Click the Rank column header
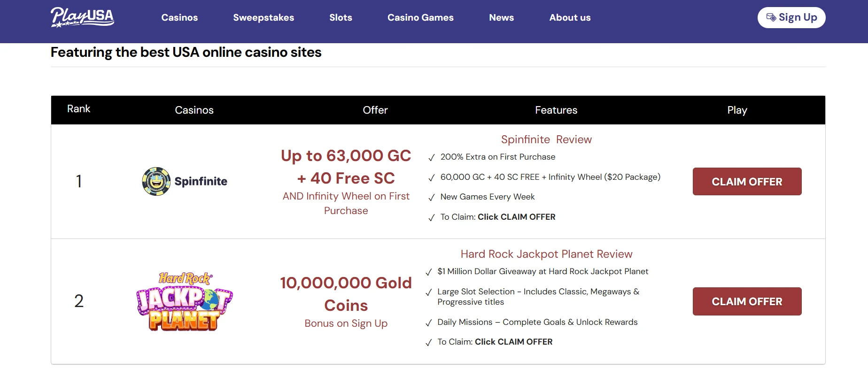868x377 pixels. tap(78, 109)
